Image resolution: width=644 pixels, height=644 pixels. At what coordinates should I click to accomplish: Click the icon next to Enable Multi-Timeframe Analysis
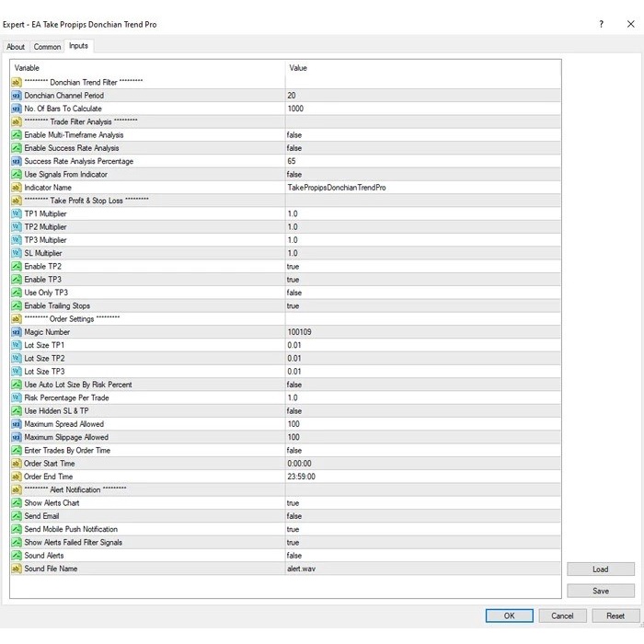[17, 135]
